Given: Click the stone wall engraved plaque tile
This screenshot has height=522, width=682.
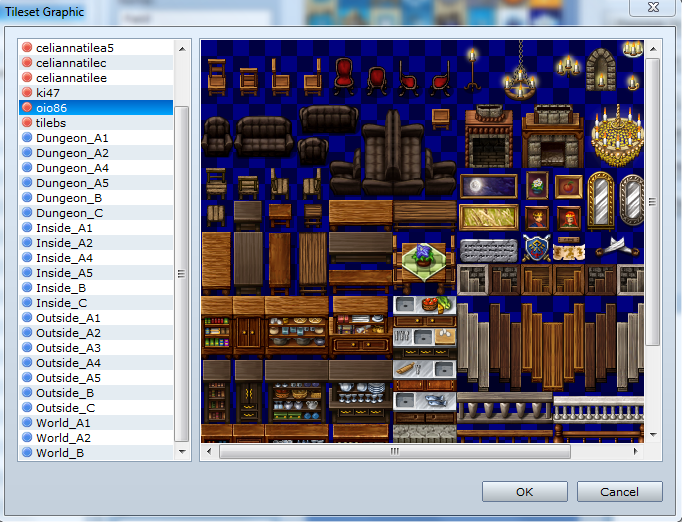Looking at the screenshot, I should tap(488, 251).
